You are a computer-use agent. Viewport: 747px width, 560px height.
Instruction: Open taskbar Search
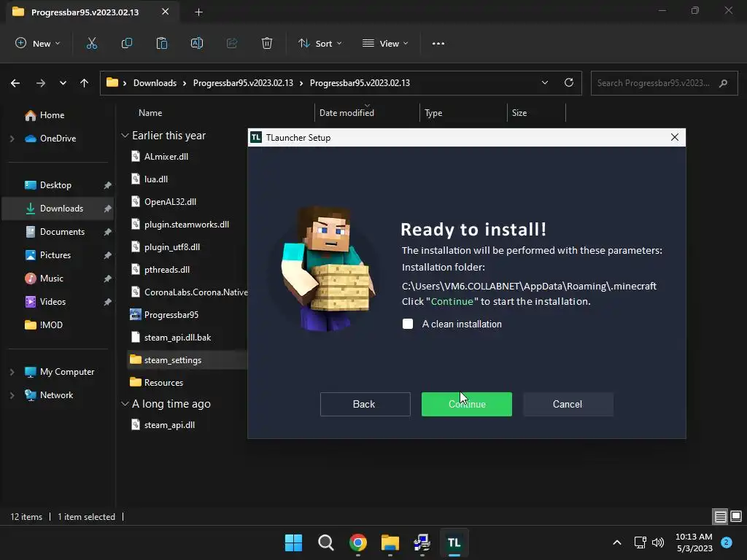[x=326, y=542]
